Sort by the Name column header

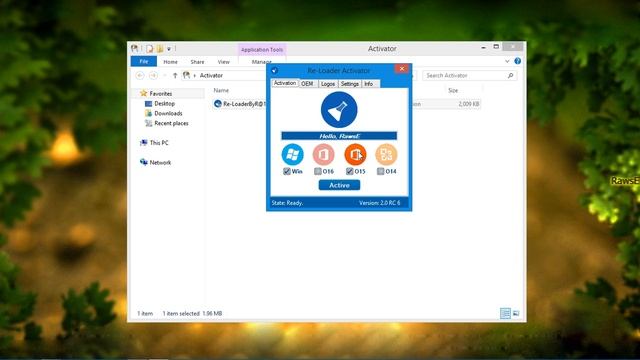pos(221,90)
